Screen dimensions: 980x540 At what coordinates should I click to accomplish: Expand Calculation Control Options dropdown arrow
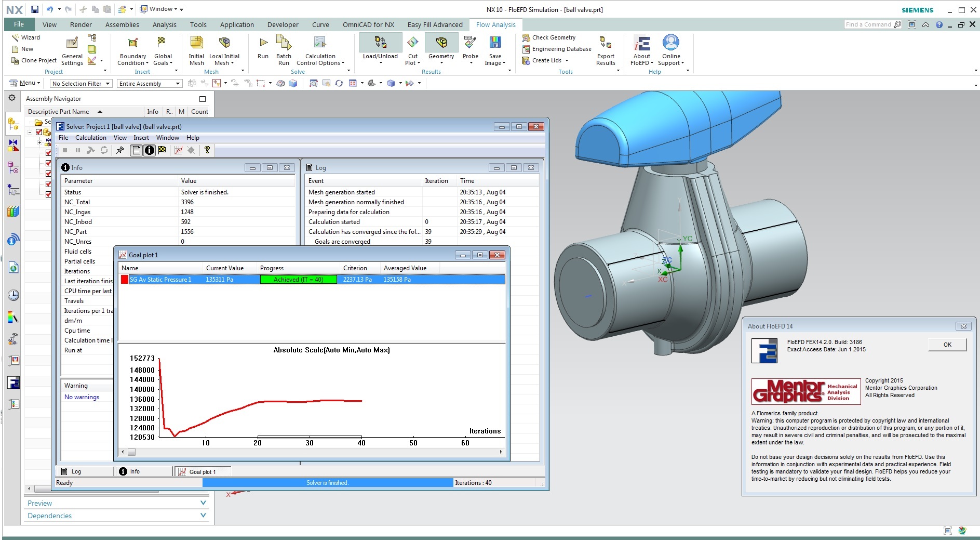pos(344,63)
